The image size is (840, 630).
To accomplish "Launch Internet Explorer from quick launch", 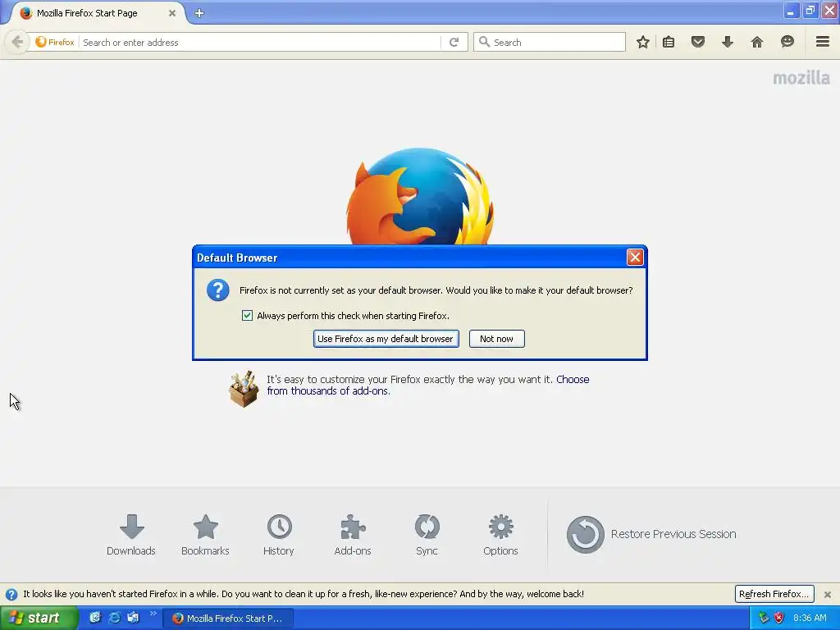I will point(114,618).
